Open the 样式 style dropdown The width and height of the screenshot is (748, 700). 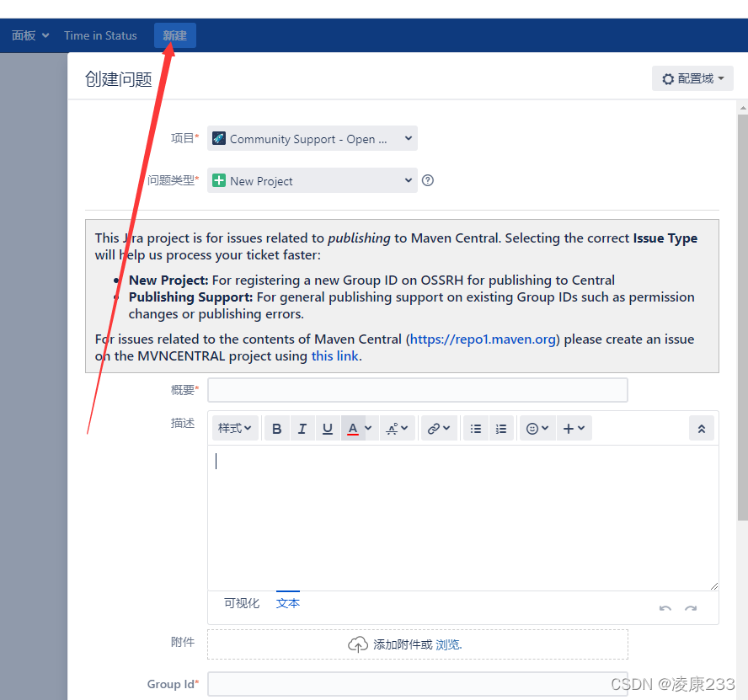(x=235, y=429)
